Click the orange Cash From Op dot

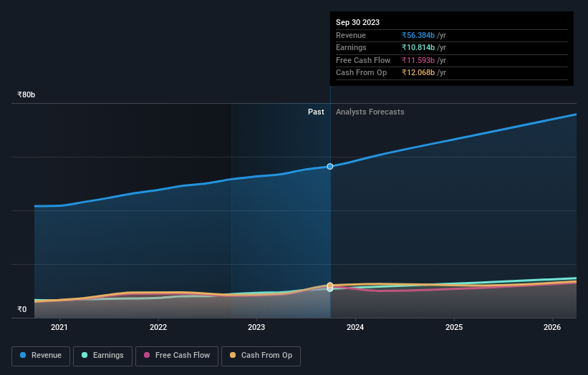(233, 355)
